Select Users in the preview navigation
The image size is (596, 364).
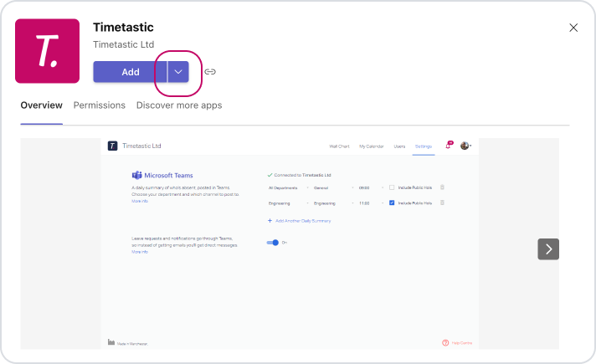point(399,146)
